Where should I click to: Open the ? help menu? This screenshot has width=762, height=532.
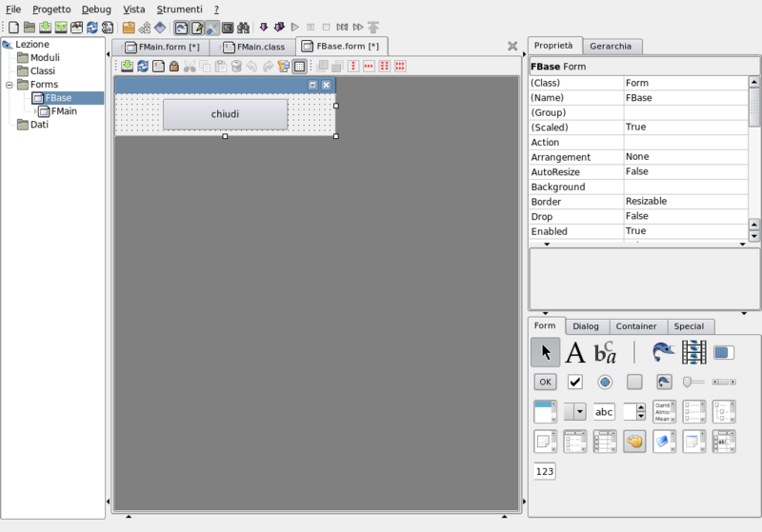tap(216, 10)
